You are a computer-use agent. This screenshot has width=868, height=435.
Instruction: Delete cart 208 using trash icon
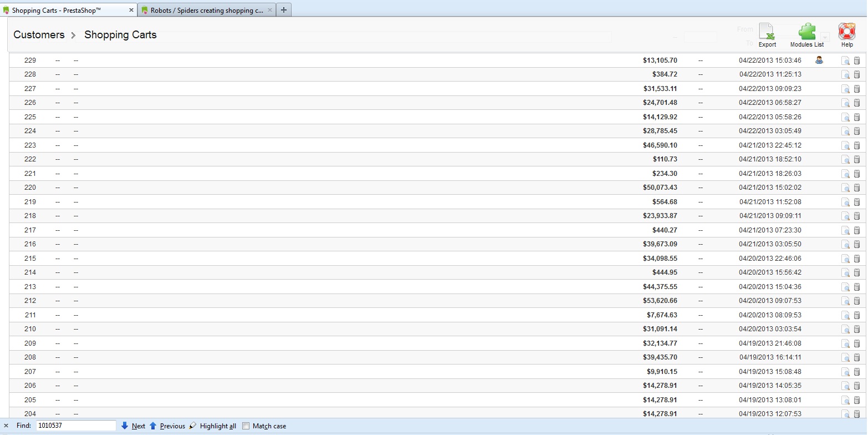tap(857, 357)
